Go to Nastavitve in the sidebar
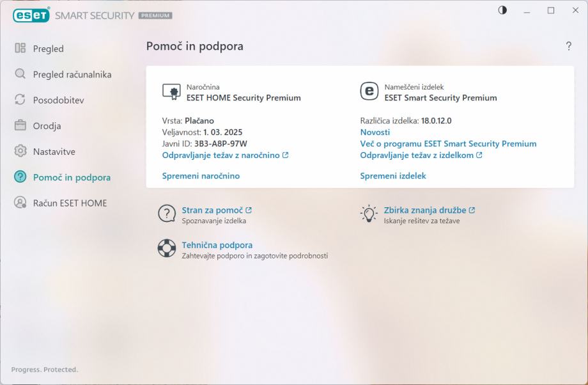 pyautogui.click(x=54, y=152)
